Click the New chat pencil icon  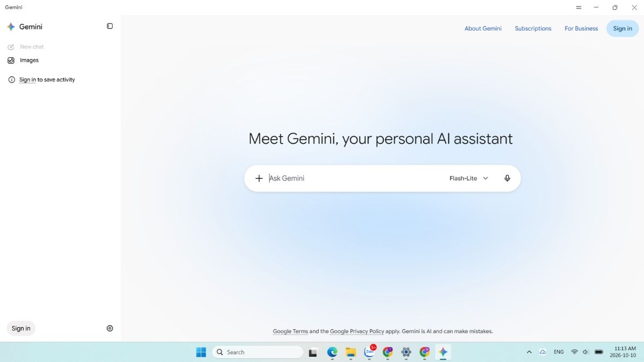pyautogui.click(x=11, y=47)
